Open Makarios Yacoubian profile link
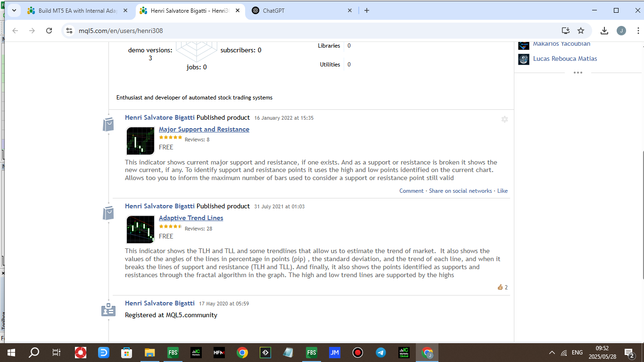The width and height of the screenshot is (644, 362). coord(561,44)
